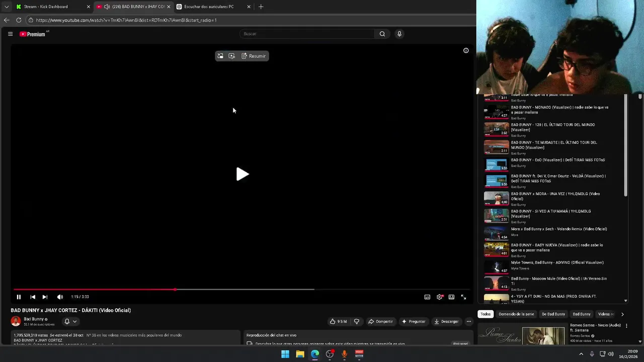Toggle theater mode in the player
Image resolution: width=644 pixels, height=362 pixels.
pyautogui.click(x=451, y=297)
